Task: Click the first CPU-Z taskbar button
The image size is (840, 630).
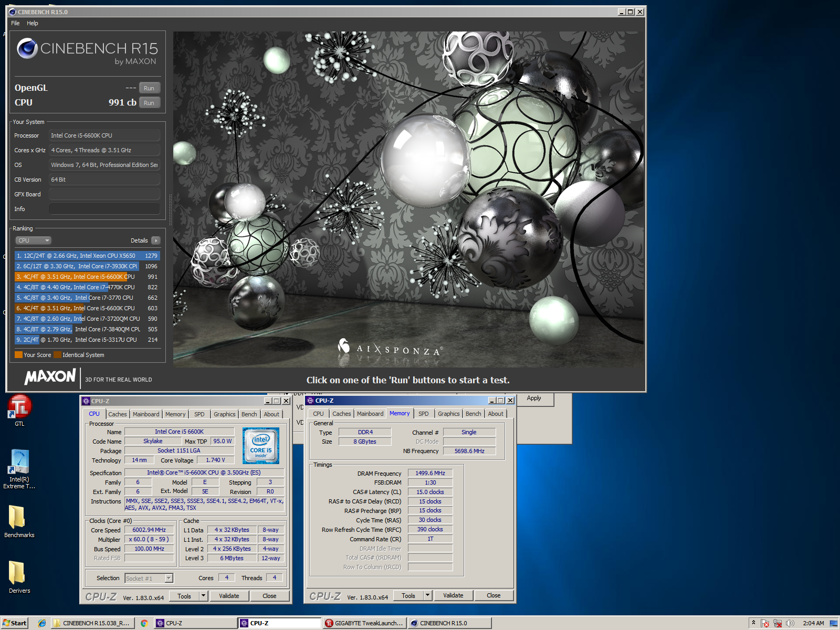Action: coord(196,623)
